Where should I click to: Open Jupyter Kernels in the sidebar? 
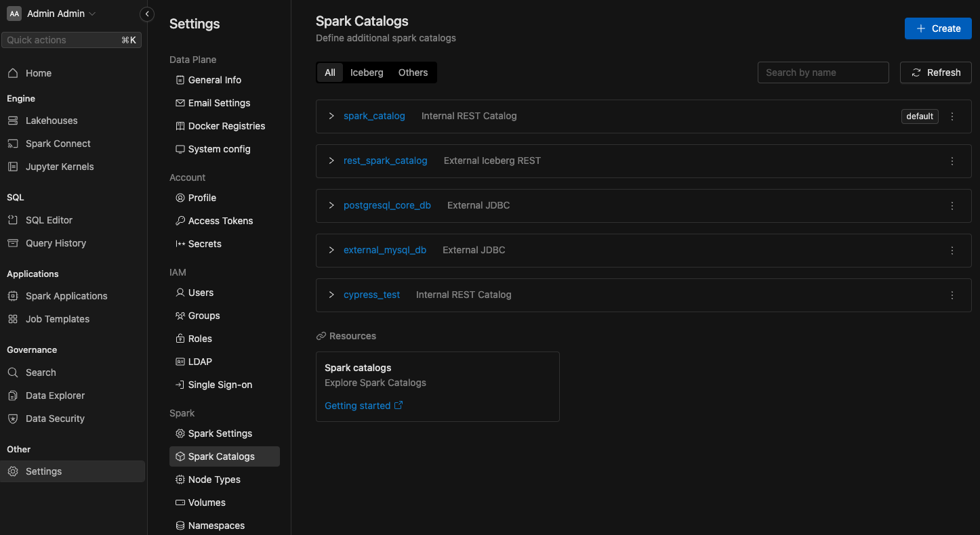tap(73, 167)
